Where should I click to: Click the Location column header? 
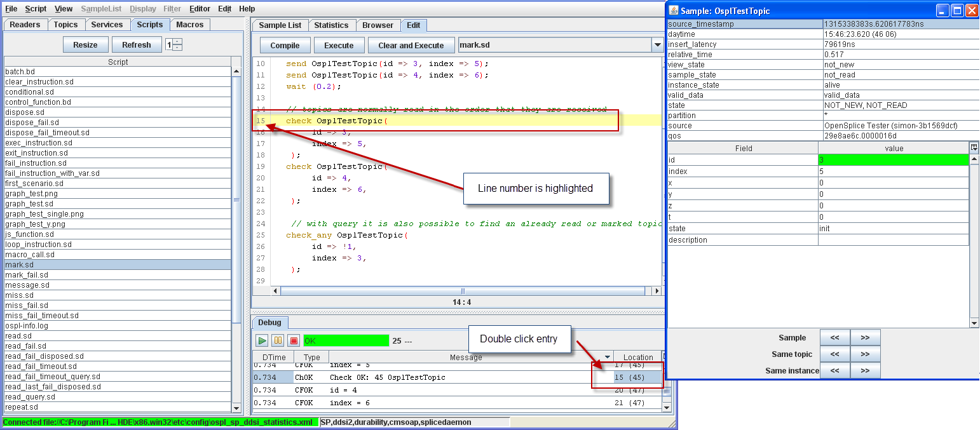(638, 358)
